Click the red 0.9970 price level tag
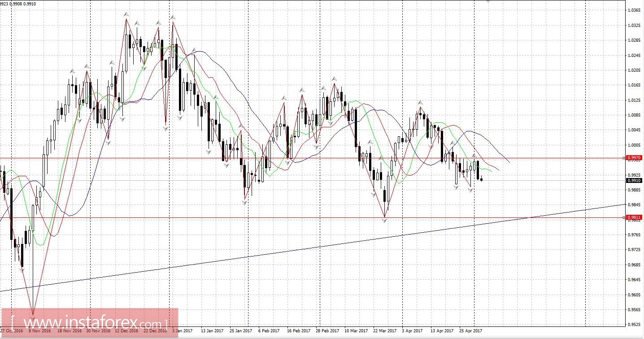 click(634, 158)
